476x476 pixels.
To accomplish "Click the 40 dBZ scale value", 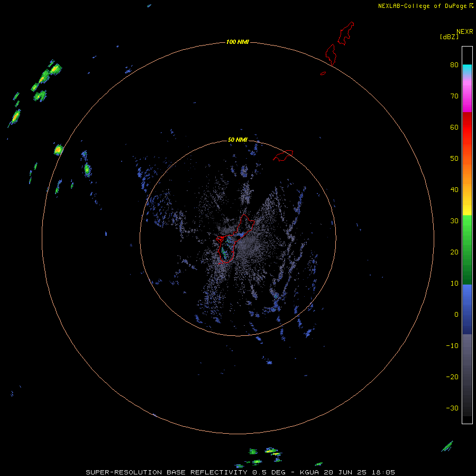I will 454,190.
